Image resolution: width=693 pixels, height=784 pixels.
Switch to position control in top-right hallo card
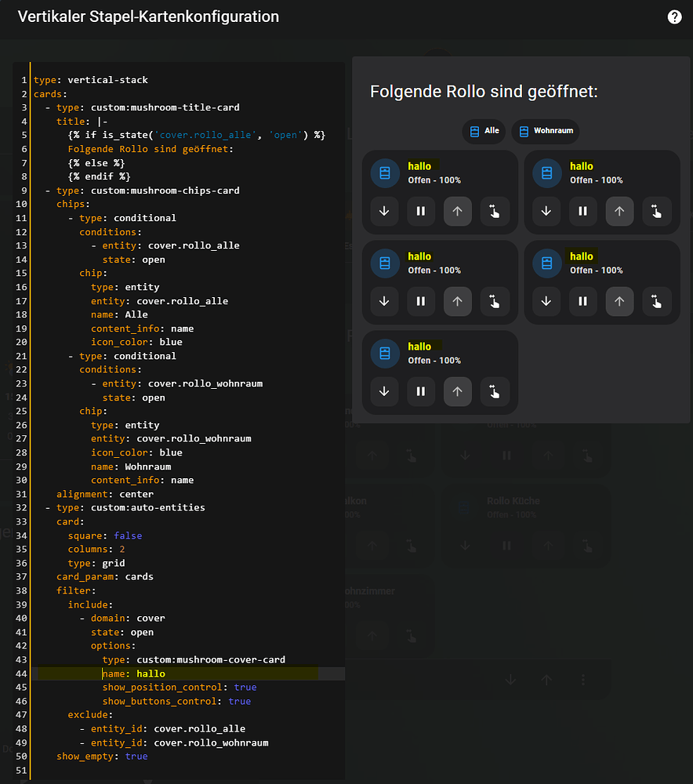tap(656, 212)
